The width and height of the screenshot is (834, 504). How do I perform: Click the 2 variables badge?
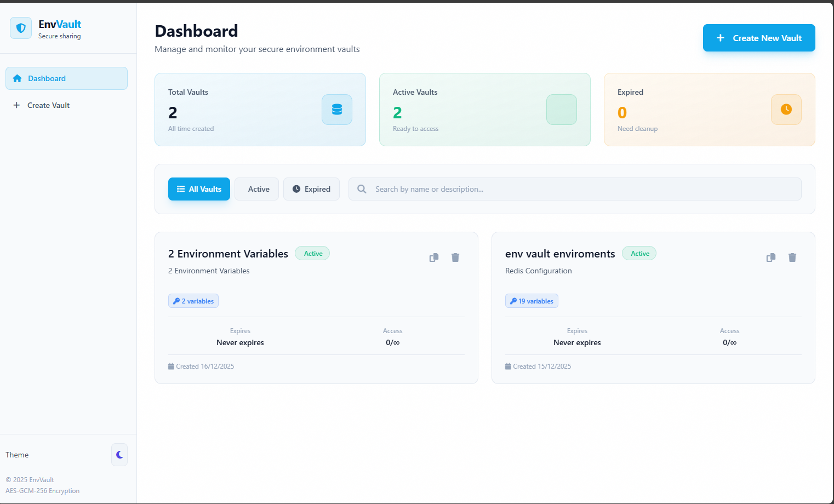coord(193,300)
